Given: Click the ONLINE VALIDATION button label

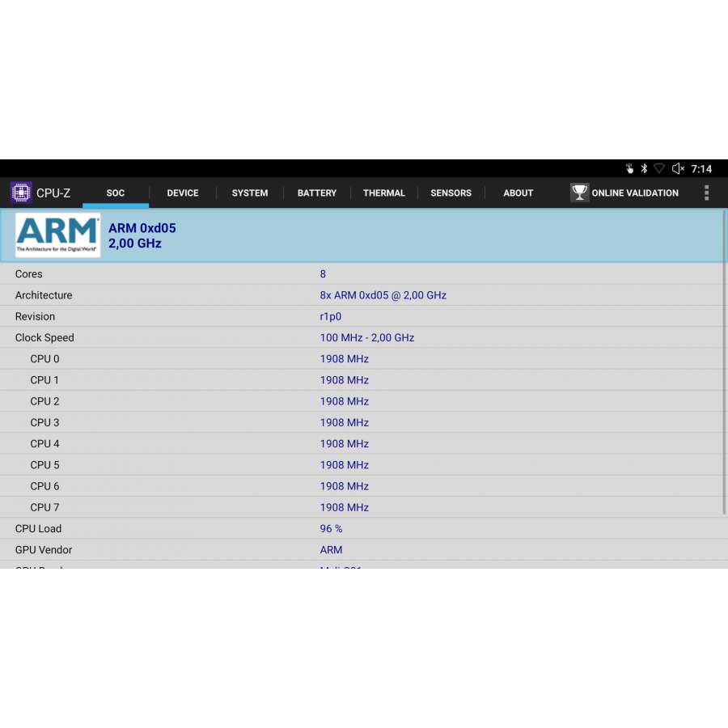Looking at the screenshot, I should tap(635, 193).
